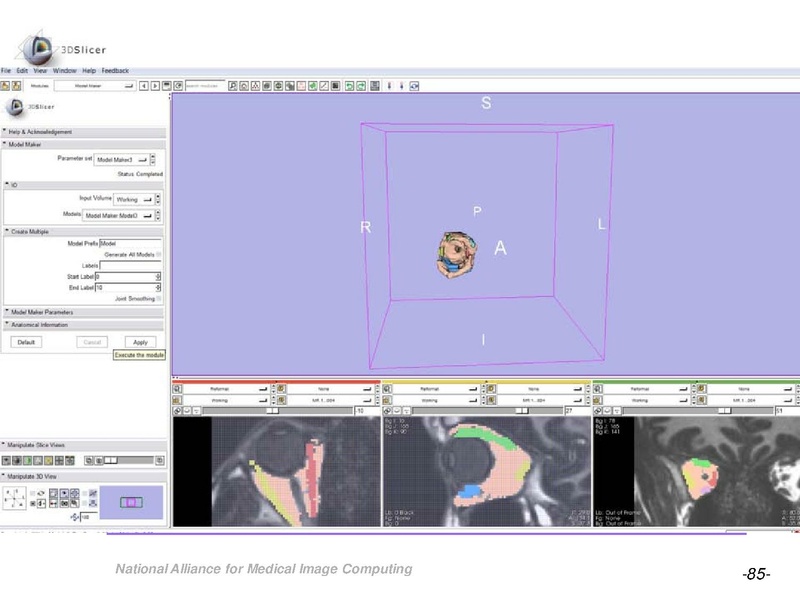Click the first load scene toolbar icon
The image size is (800, 600).
(x=5, y=86)
